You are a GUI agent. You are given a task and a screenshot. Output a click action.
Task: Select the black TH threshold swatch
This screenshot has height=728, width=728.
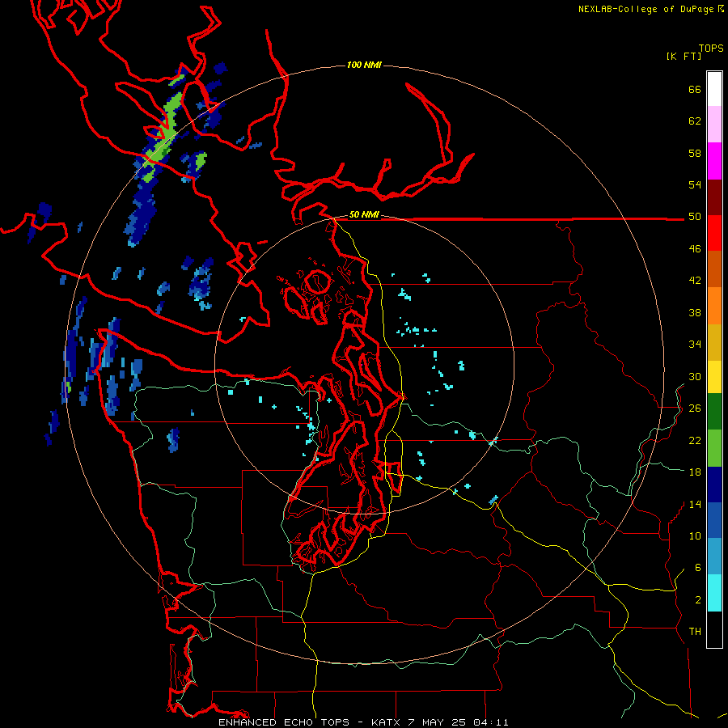[x=714, y=629]
